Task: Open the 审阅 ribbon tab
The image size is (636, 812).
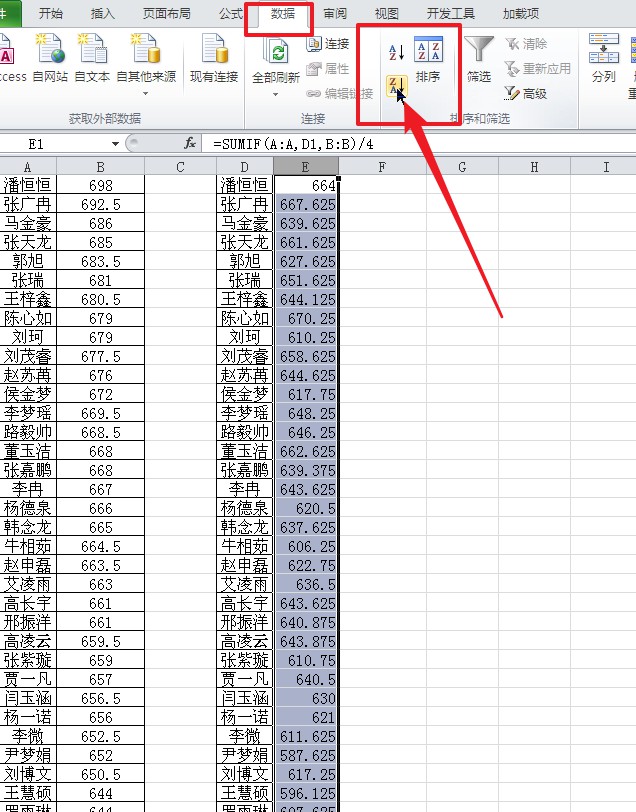Action: coord(335,13)
